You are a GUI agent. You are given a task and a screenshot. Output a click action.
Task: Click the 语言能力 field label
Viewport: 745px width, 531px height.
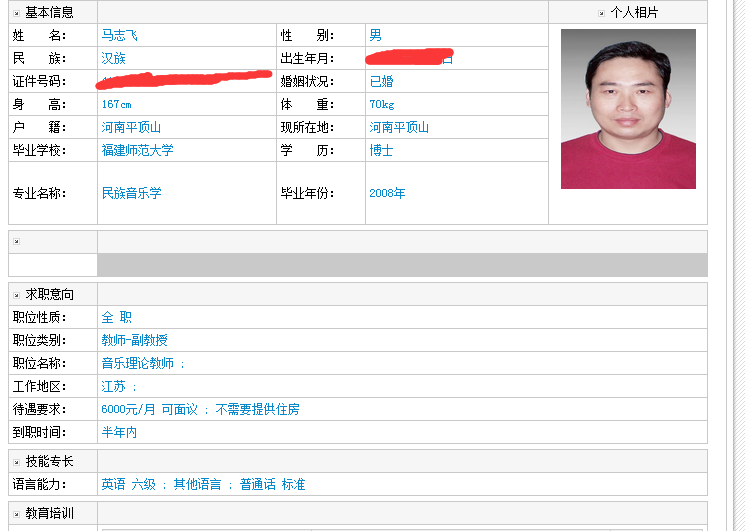[39, 484]
